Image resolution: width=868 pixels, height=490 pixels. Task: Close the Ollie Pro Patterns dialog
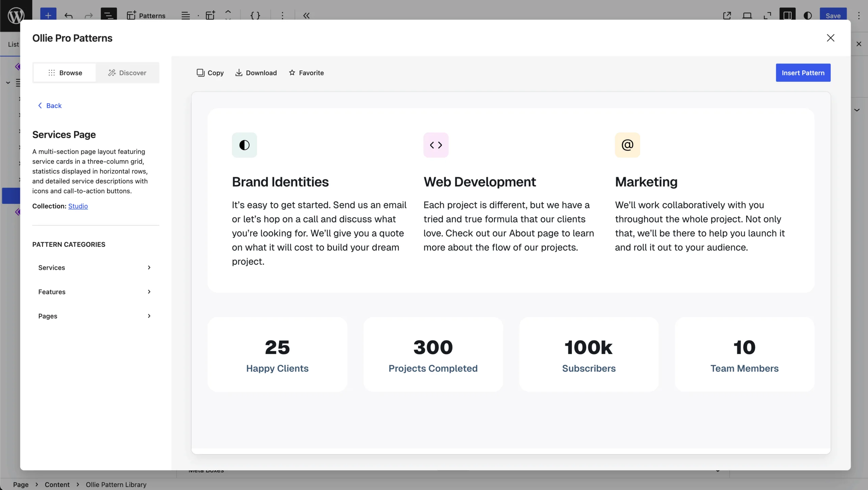click(830, 38)
